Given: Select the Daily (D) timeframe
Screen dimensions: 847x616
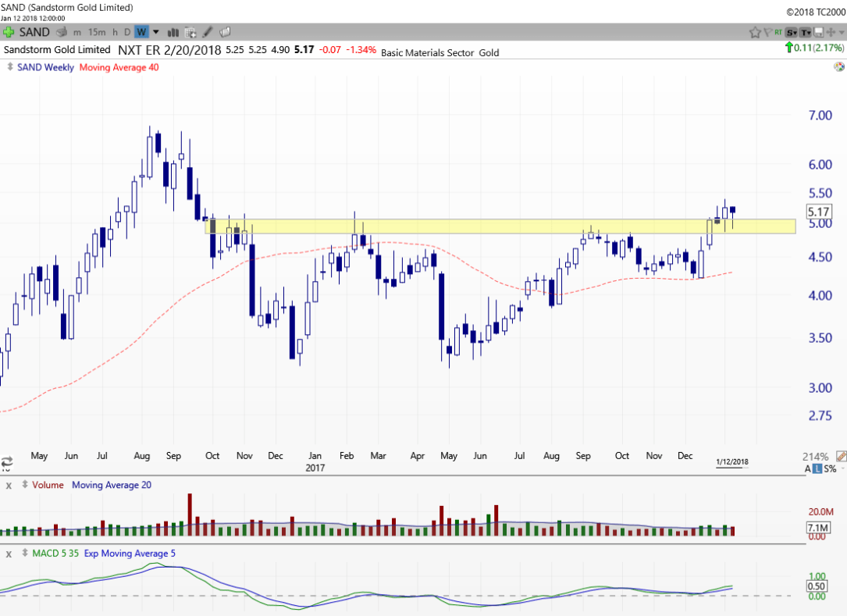Looking at the screenshot, I should [x=127, y=32].
